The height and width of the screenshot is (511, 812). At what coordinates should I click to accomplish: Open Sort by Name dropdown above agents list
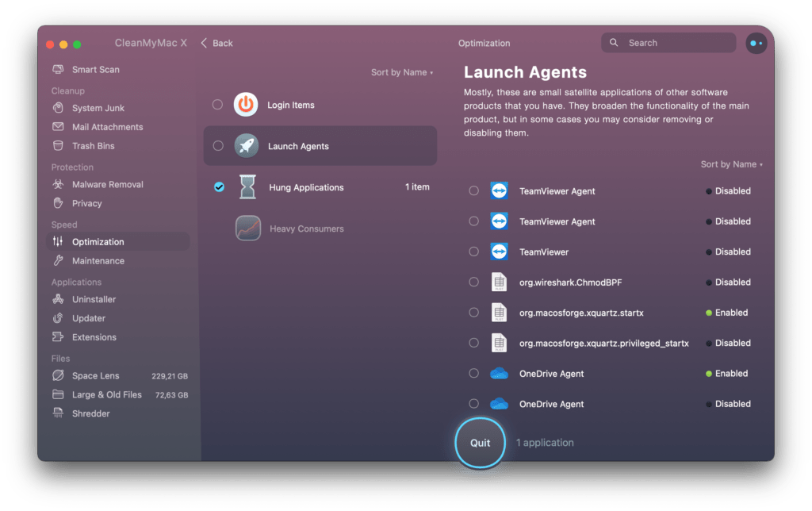click(731, 164)
